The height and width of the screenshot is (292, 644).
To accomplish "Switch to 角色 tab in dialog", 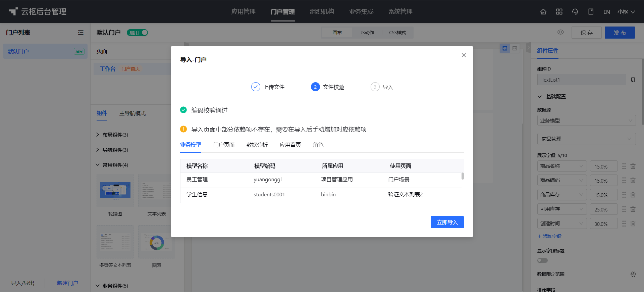I will tap(318, 145).
